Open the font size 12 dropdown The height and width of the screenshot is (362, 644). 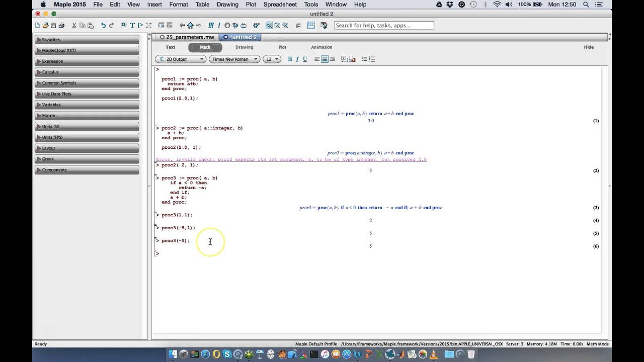(272, 59)
